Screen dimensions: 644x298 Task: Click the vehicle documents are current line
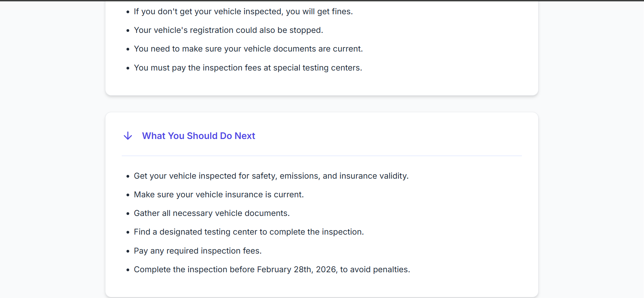click(x=248, y=49)
